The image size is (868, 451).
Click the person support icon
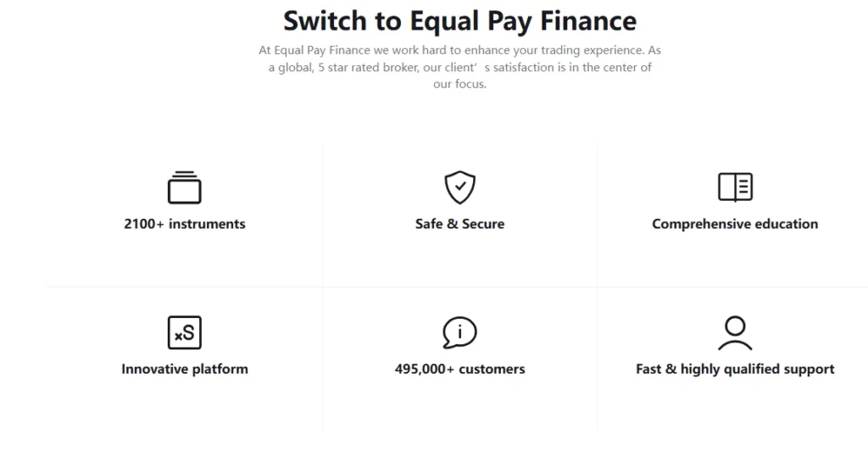pyautogui.click(x=735, y=332)
